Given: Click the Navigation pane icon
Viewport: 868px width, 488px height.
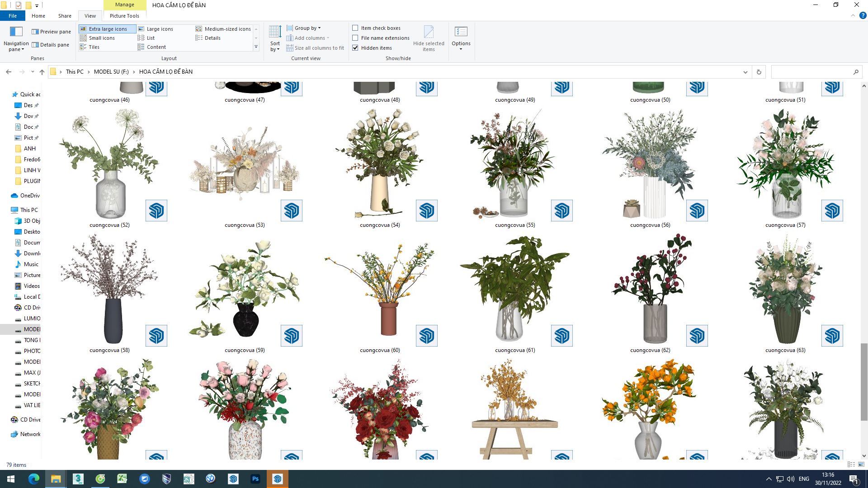Looking at the screenshot, I should pyautogui.click(x=16, y=32).
